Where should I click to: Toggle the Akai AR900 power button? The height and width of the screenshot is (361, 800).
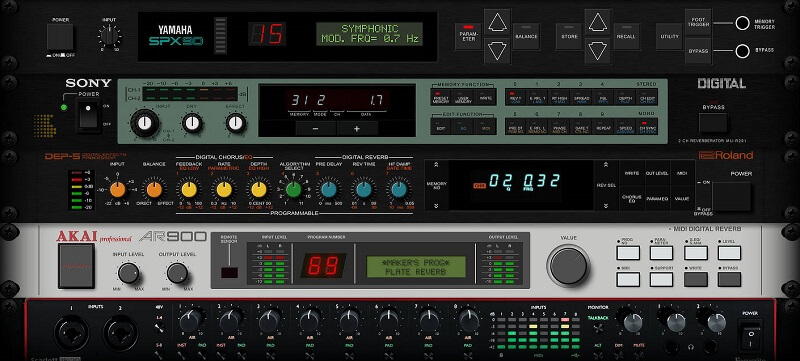coord(76,266)
